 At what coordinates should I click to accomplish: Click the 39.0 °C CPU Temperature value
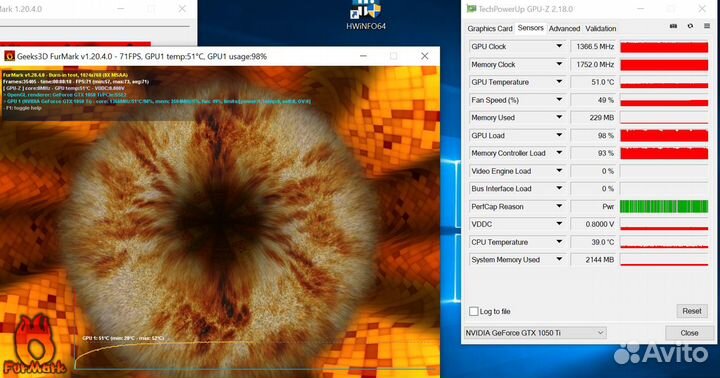click(594, 242)
